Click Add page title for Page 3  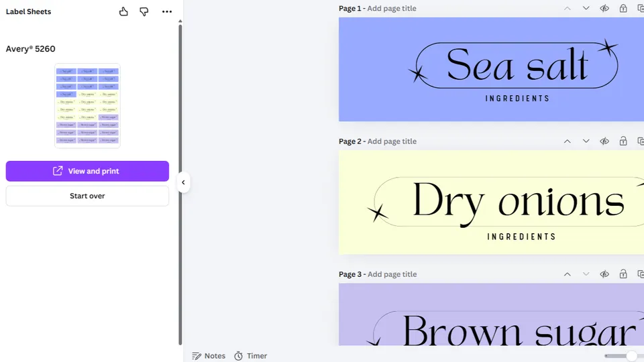pos(392,274)
